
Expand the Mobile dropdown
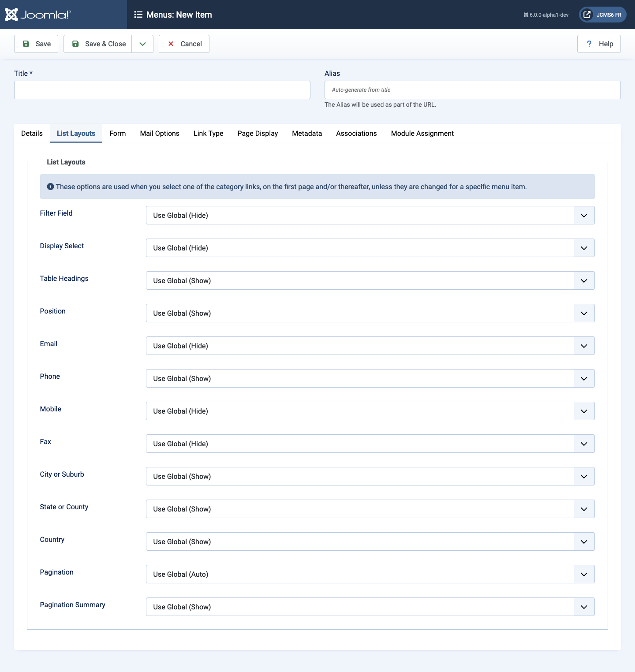pyautogui.click(x=370, y=411)
